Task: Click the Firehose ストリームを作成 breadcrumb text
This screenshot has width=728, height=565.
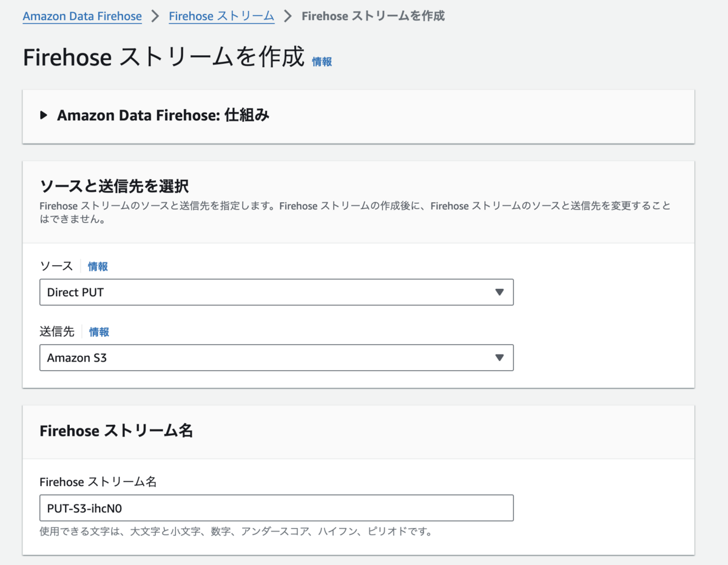Action: pyautogui.click(x=373, y=16)
